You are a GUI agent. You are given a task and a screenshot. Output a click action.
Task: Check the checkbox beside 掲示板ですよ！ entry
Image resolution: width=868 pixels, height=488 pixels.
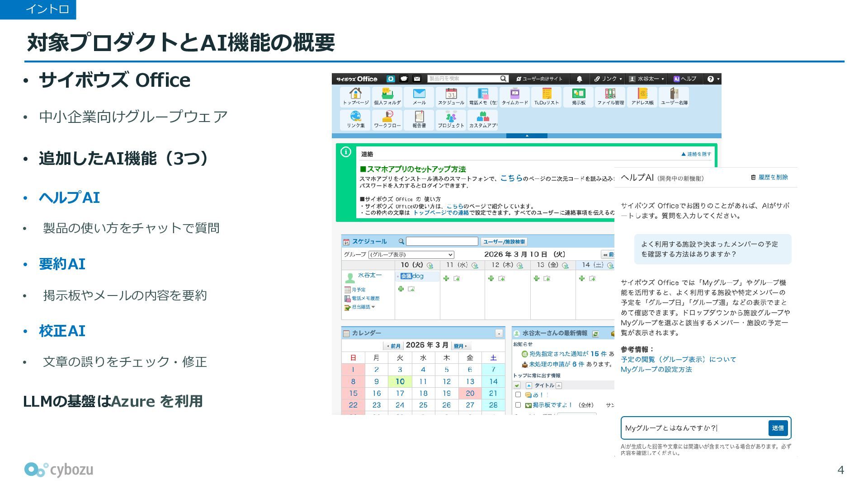click(x=518, y=405)
